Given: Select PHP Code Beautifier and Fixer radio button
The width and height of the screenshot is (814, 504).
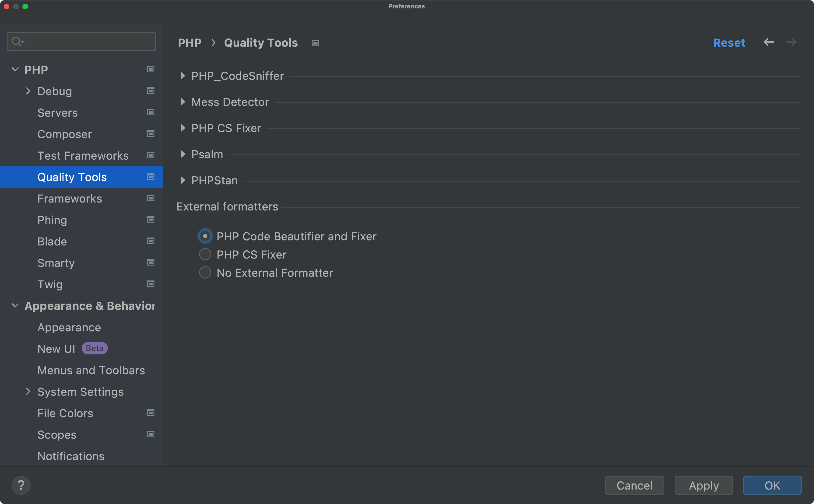Looking at the screenshot, I should click(205, 236).
